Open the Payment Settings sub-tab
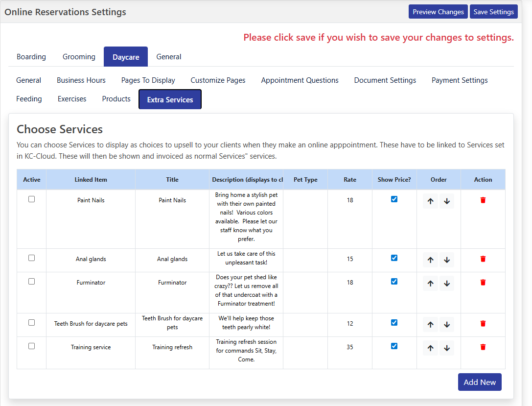Image resolution: width=532 pixels, height=406 pixels. point(460,80)
